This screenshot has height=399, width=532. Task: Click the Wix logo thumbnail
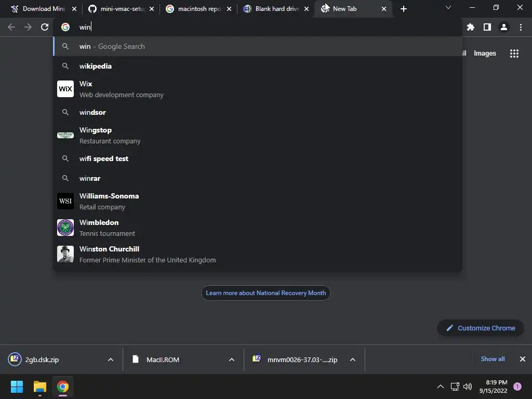click(65, 89)
